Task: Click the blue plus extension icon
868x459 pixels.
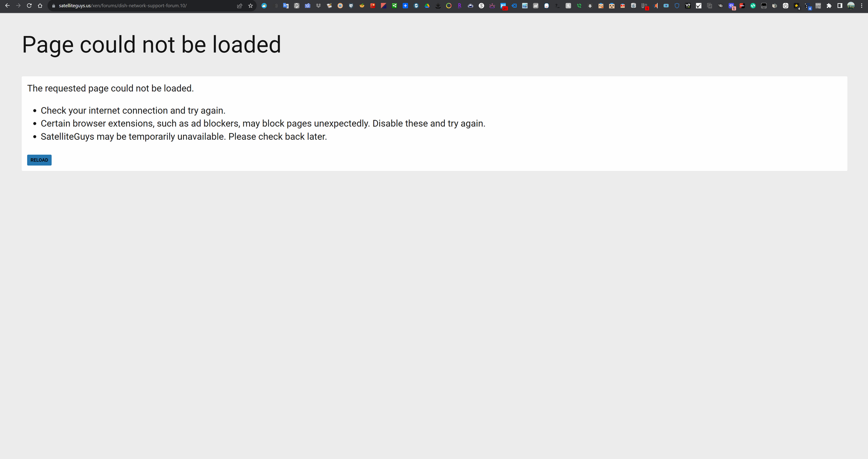Action: point(405,6)
